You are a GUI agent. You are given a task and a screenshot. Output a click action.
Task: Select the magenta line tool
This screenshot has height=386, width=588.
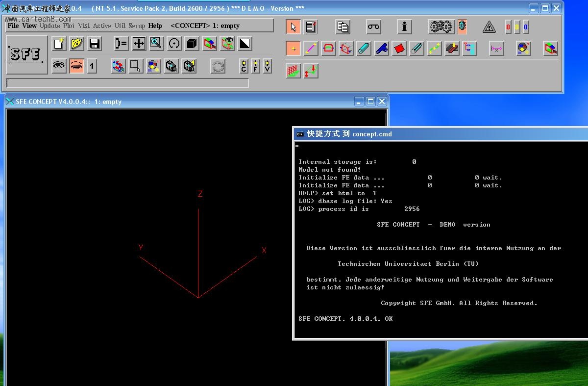[311, 48]
